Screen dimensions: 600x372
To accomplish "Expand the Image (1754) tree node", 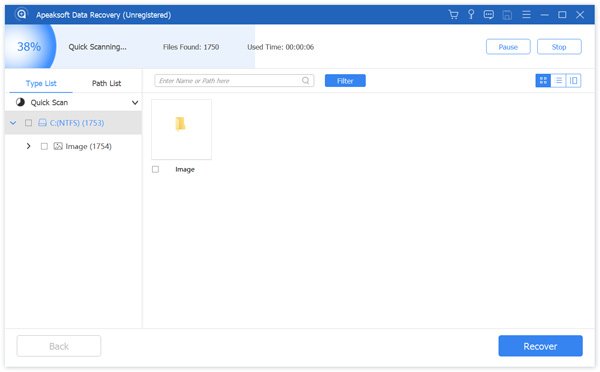I will [28, 146].
